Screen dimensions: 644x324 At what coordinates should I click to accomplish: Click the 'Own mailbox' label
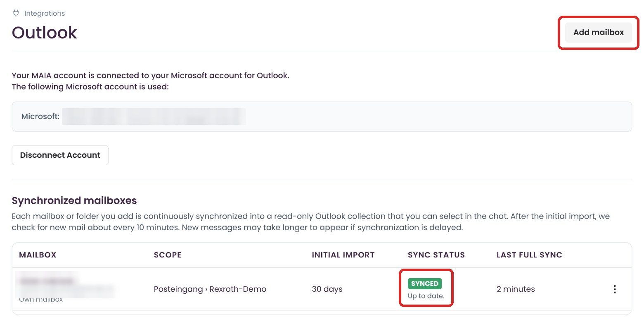pos(41,299)
